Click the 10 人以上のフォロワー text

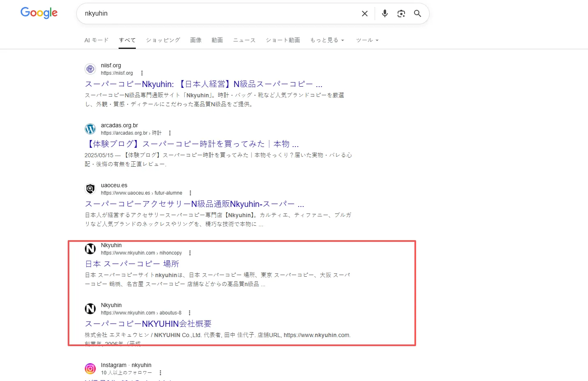tap(126, 373)
